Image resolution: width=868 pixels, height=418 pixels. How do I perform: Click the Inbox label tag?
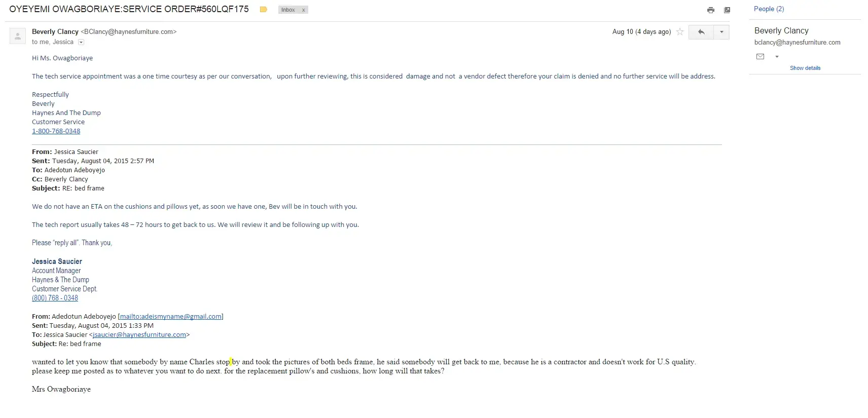[x=288, y=10]
